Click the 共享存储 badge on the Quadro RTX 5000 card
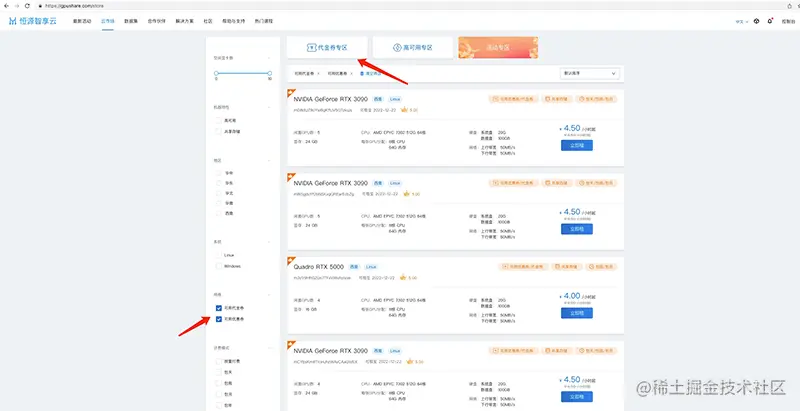This screenshot has width=800, height=411. tap(567, 266)
